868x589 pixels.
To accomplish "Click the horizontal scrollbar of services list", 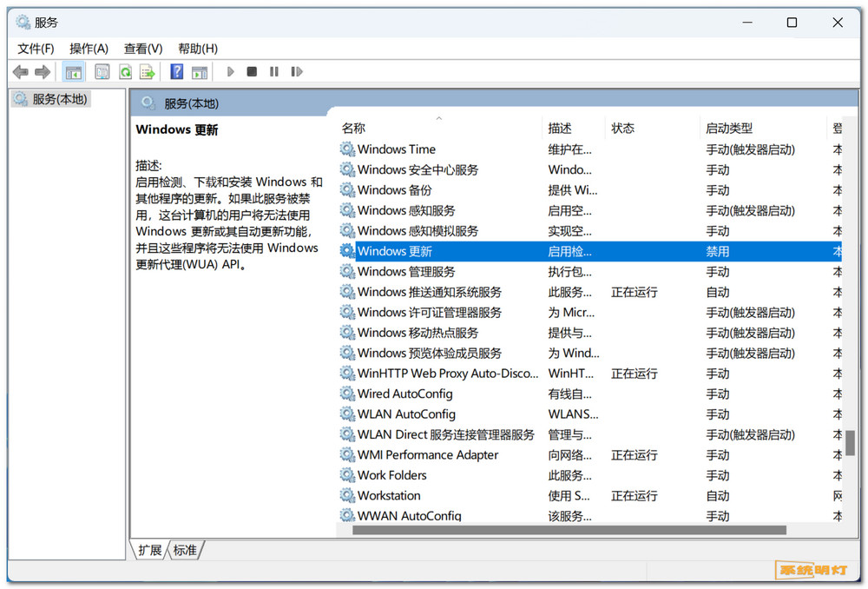I will [x=569, y=530].
